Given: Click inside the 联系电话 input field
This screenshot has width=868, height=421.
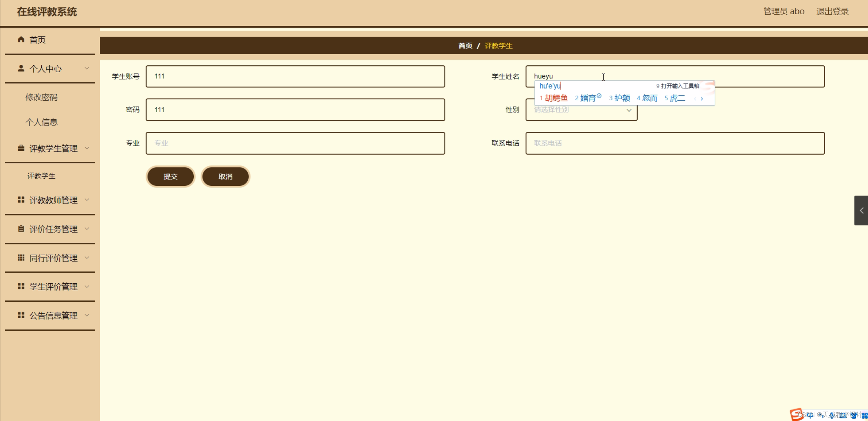Looking at the screenshot, I should coord(675,143).
